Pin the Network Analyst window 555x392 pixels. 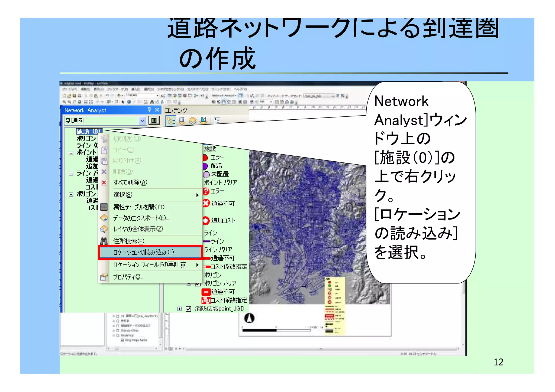[149, 110]
